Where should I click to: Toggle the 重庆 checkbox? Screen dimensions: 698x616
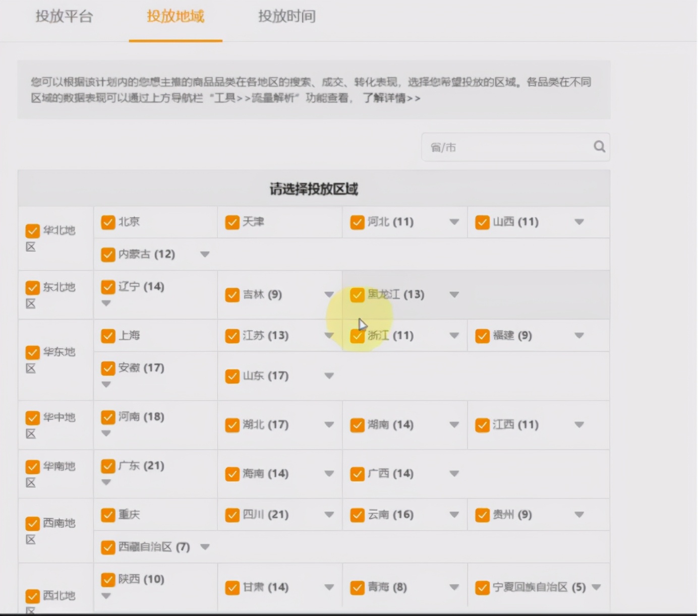(x=108, y=515)
